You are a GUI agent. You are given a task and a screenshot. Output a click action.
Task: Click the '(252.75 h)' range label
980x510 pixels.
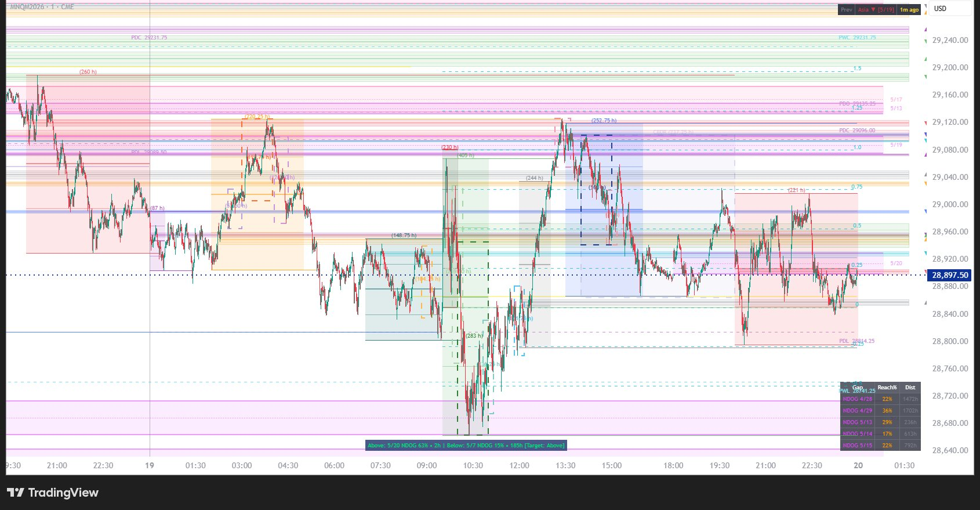coord(604,121)
